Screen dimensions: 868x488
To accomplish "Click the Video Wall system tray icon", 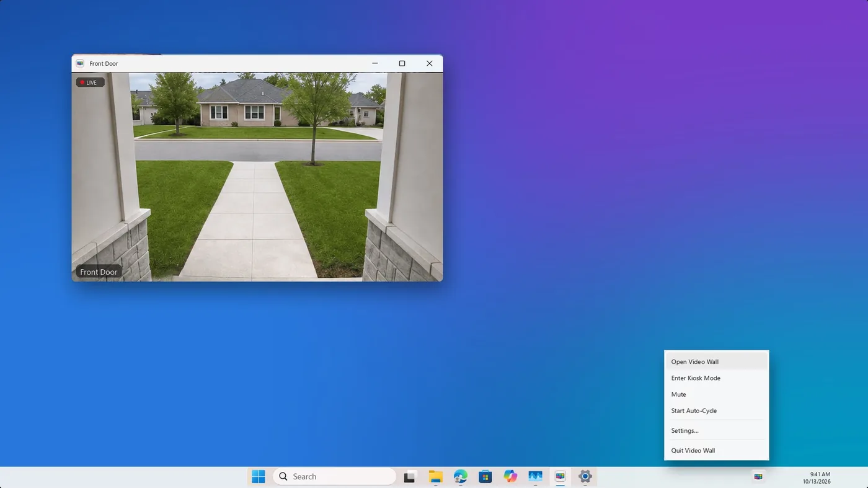I will click(x=758, y=477).
